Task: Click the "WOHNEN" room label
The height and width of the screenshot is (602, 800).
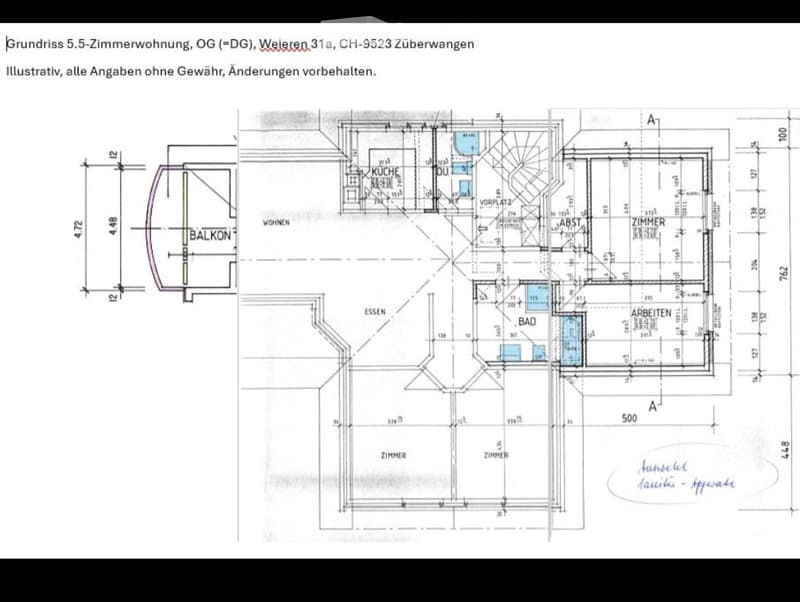Action: pos(276,222)
